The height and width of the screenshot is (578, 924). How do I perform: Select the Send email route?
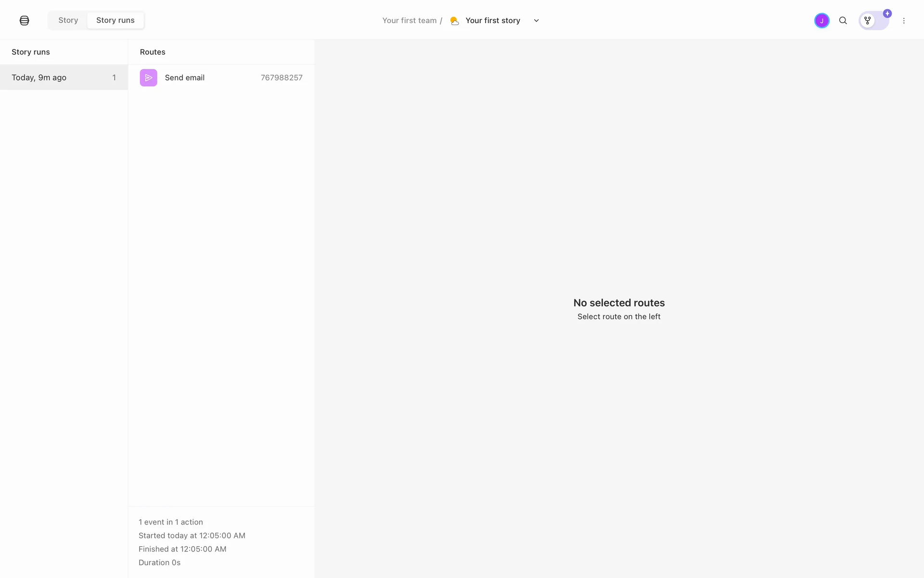click(185, 78)
